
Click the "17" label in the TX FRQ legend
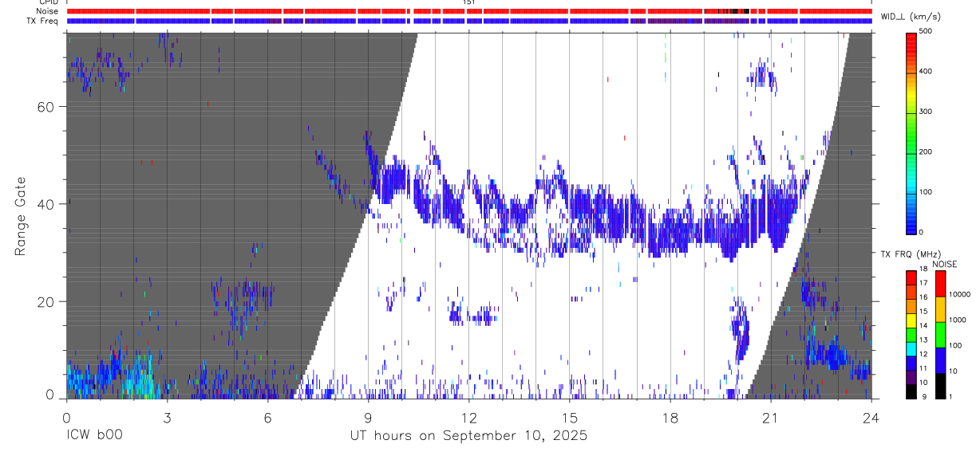(923, 283)
